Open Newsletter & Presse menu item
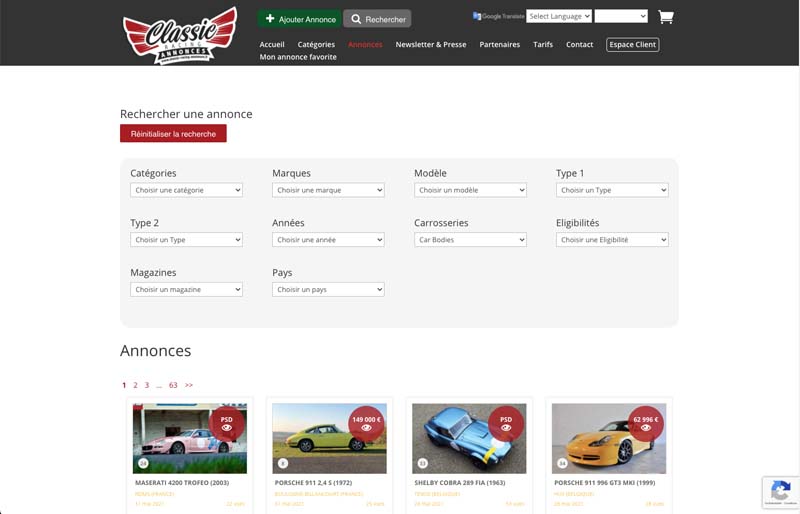Image resolution: width=800 pixels, height=514 pixels. click(431, 44)
